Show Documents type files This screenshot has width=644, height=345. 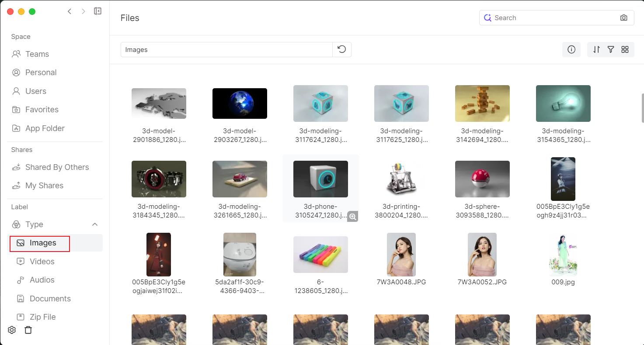pos(50,299)
